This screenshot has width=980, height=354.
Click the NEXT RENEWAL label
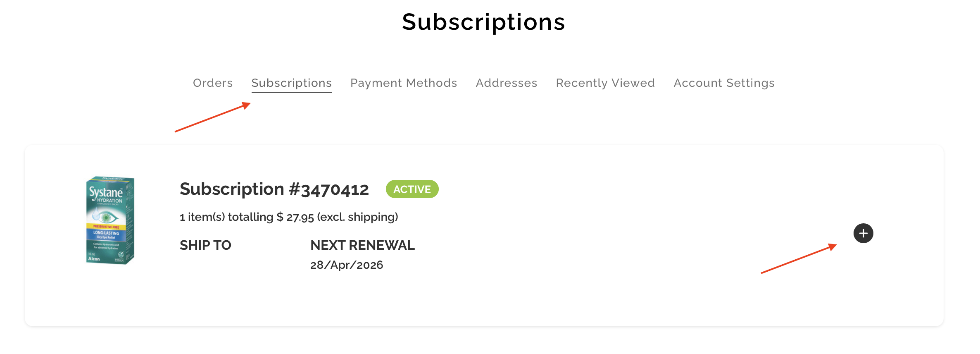tap(362, 245)
